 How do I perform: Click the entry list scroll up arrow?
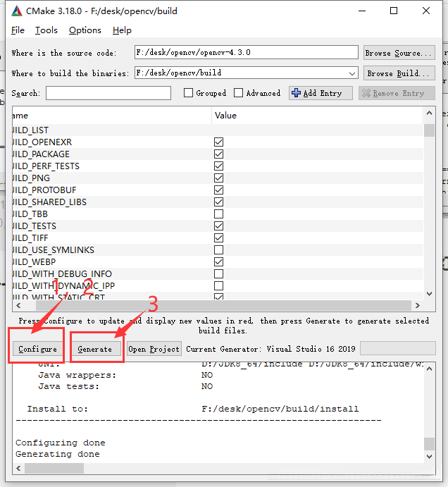[x=430, y=113]
